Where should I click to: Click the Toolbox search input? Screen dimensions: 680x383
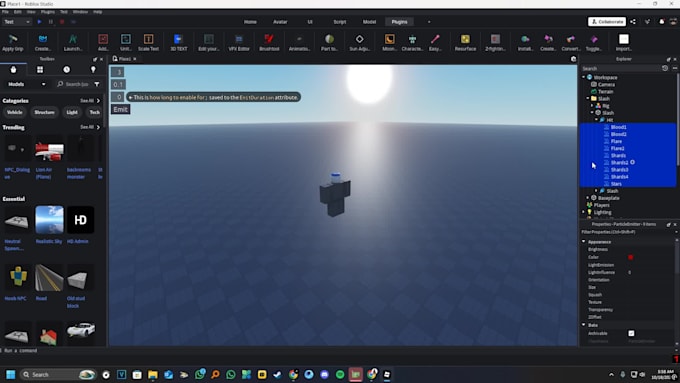tap(74, 84)
